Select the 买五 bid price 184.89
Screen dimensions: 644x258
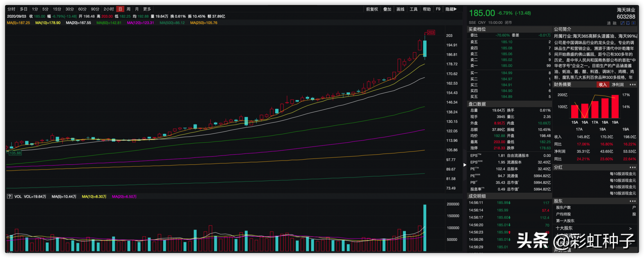pos(507,97)
